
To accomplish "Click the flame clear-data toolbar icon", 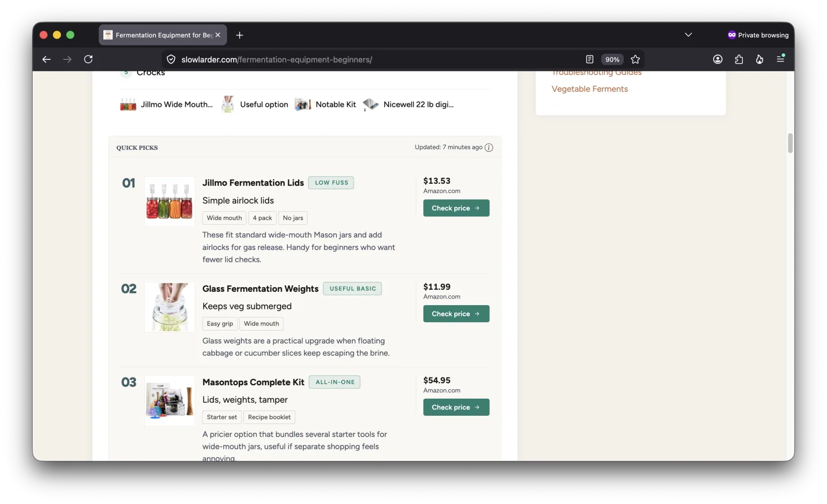I will pos(759,59).
